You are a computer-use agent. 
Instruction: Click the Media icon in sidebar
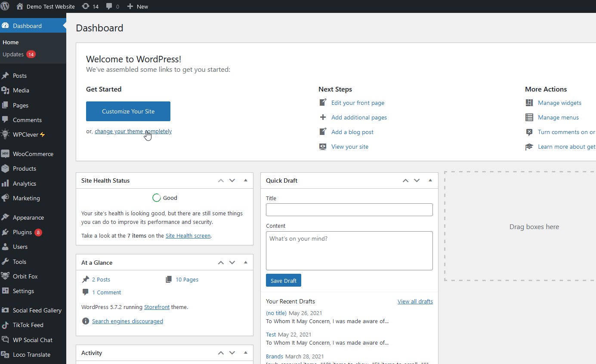(x=5, y=90)
